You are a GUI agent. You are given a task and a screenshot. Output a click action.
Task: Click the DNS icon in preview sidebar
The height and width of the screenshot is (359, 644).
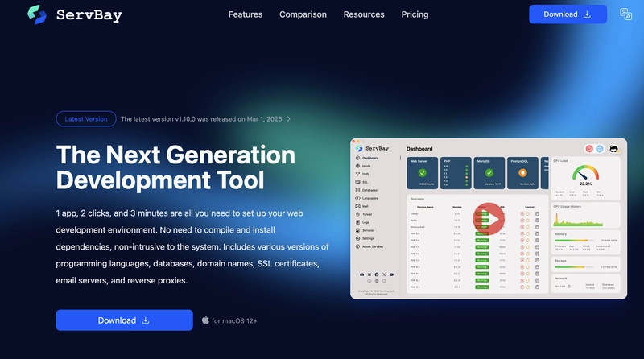click(357, 174)
